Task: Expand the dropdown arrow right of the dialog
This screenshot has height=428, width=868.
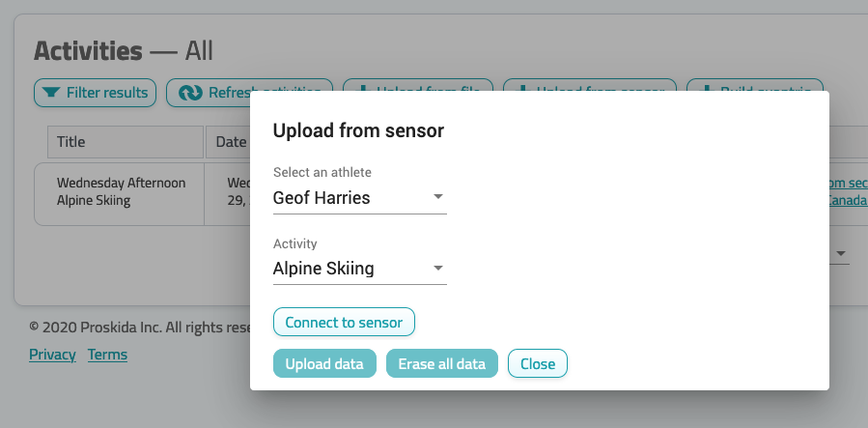Action: click(x=841, y=253)
